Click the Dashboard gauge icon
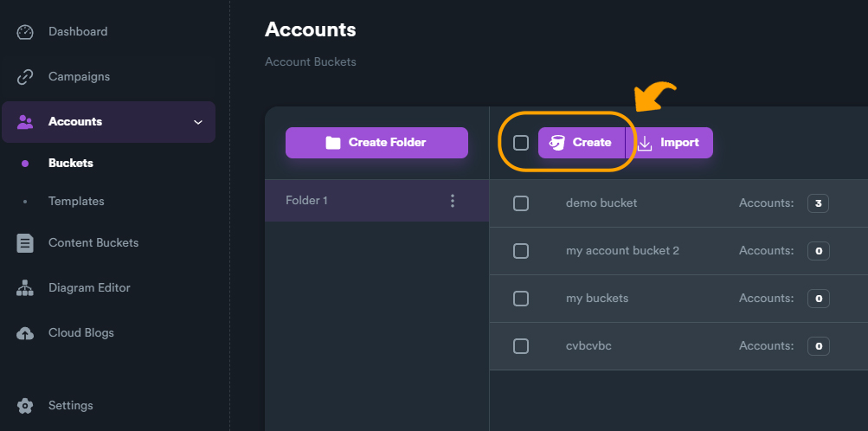 coord(25,32)
